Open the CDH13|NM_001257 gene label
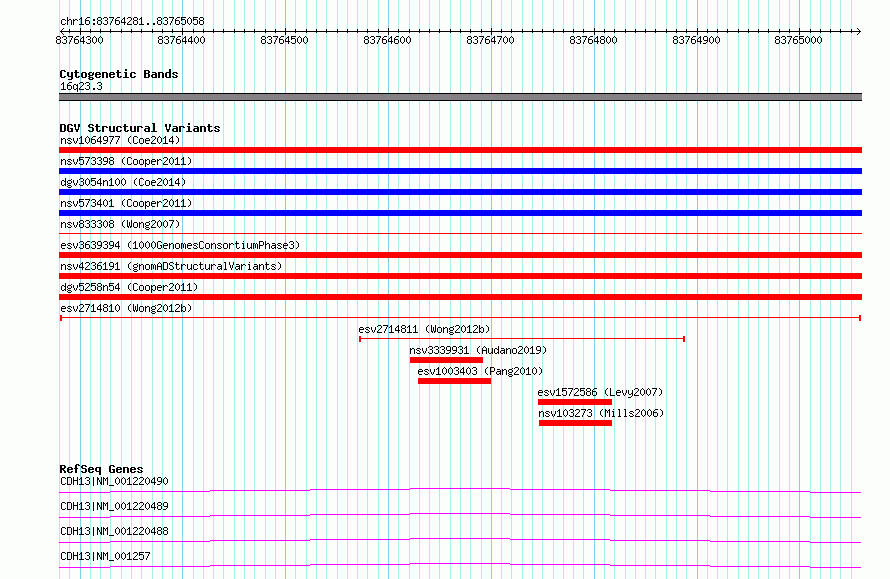890x579 pixels. (105, 556)
